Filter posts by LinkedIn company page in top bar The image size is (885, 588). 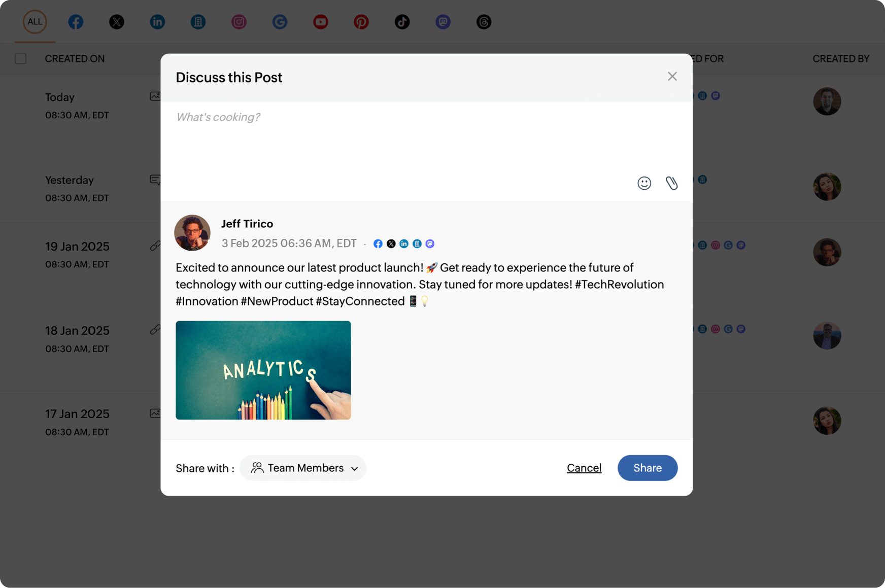[198, 22]
